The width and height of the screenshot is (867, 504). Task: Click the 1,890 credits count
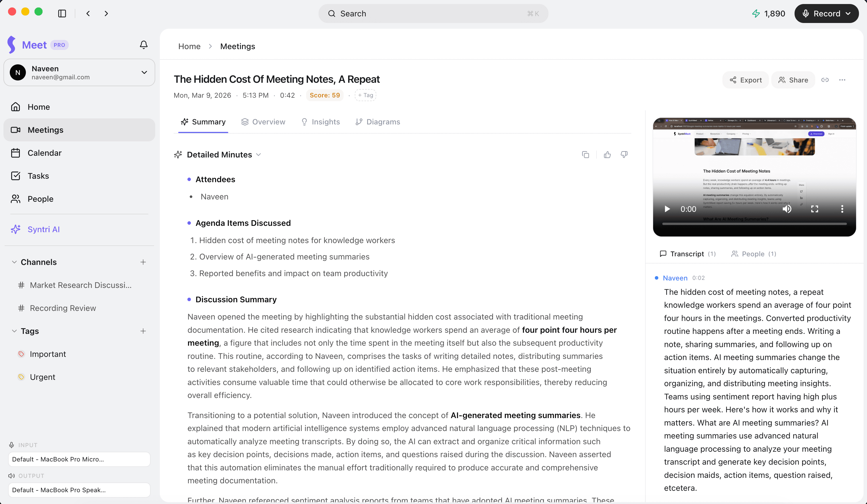[x=774, y=14]
